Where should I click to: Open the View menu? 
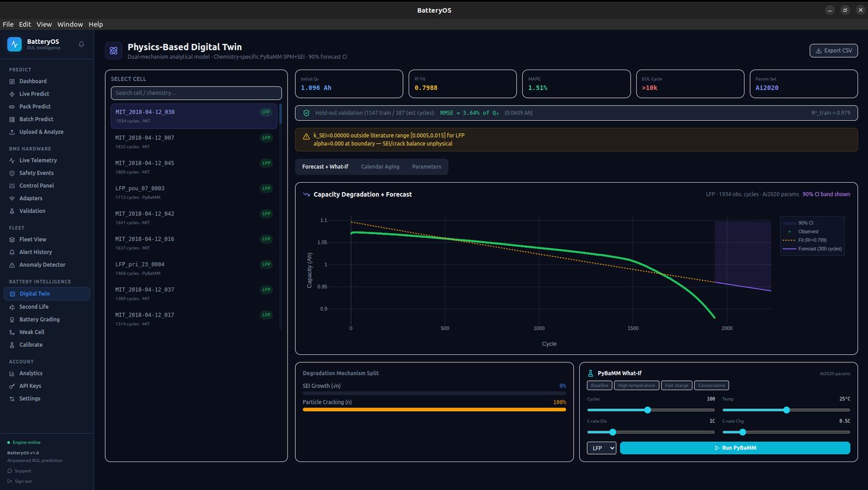44,24
